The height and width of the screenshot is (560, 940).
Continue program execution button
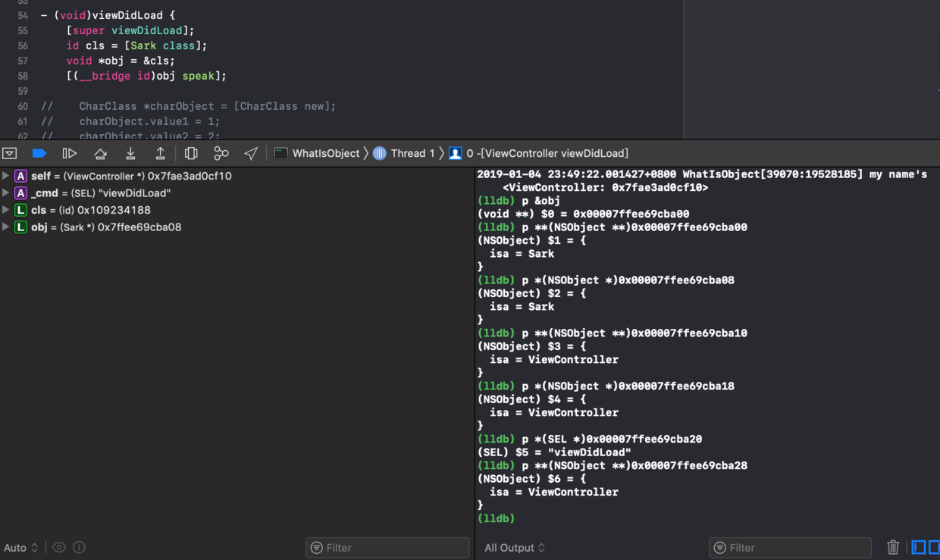click(69, 153)
